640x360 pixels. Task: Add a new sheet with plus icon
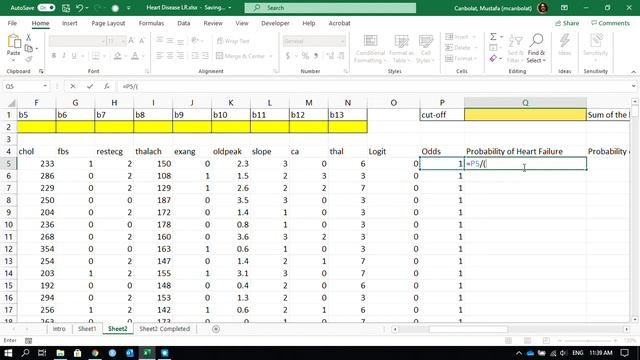(x=216, y=329)
